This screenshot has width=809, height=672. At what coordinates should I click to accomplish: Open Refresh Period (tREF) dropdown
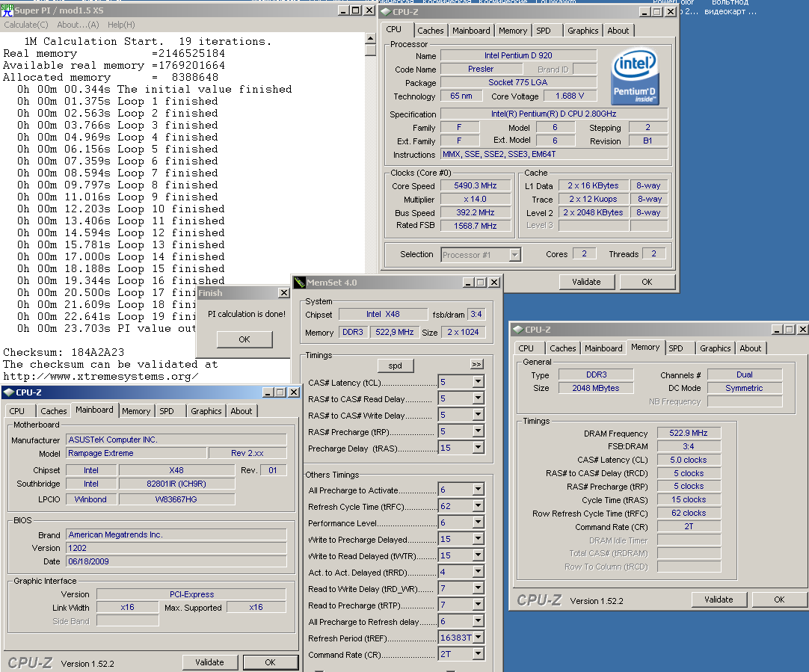pos(479,638)
